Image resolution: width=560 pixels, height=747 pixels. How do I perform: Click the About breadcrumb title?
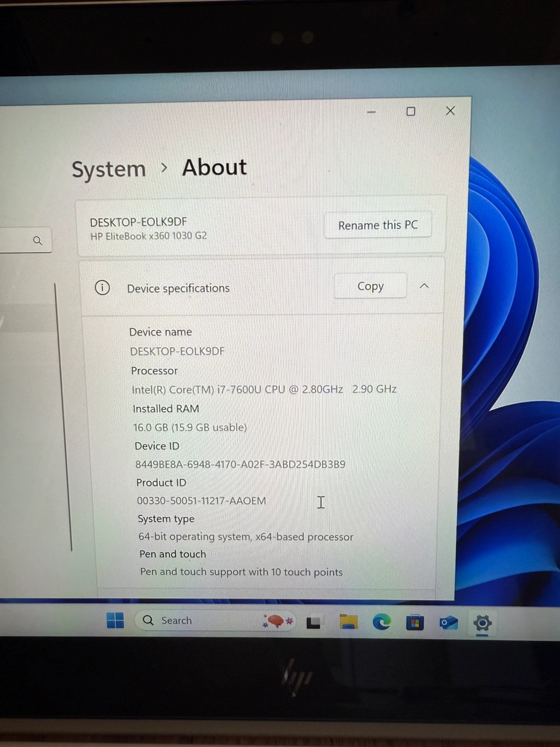tap(214, 168)
